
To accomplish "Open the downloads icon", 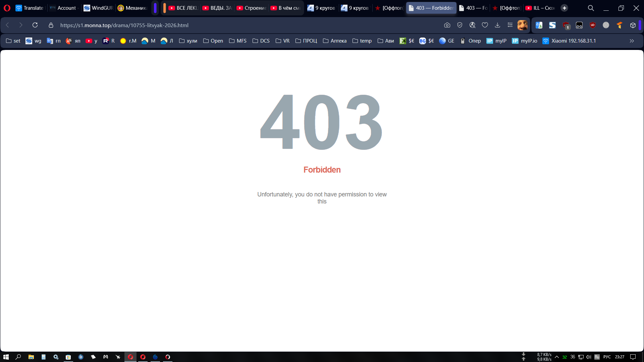I will (497, 25).
